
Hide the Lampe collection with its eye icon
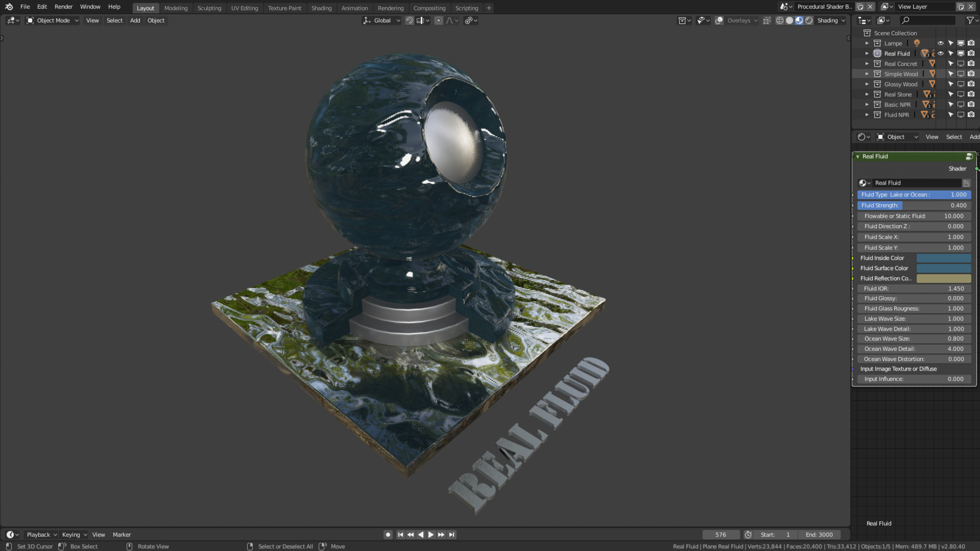pos(940,44)
